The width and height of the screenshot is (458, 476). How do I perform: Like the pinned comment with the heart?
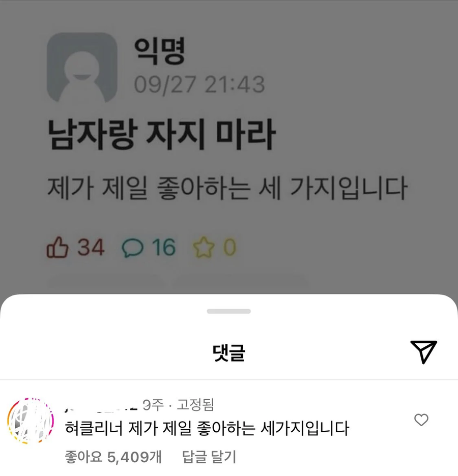pos(421,420)
